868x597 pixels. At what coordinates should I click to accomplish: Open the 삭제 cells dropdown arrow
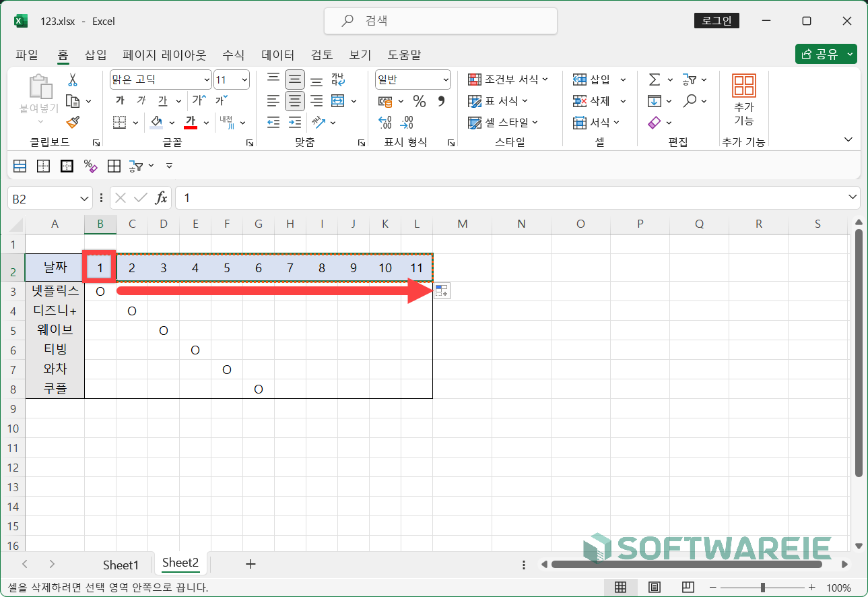pyautogui.click(x=623, y=101)
